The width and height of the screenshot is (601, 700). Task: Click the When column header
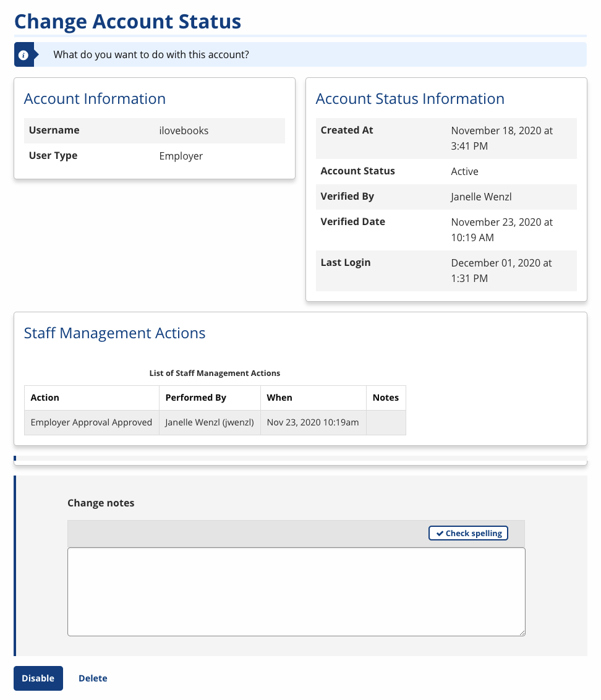click(x=313, y=398)
